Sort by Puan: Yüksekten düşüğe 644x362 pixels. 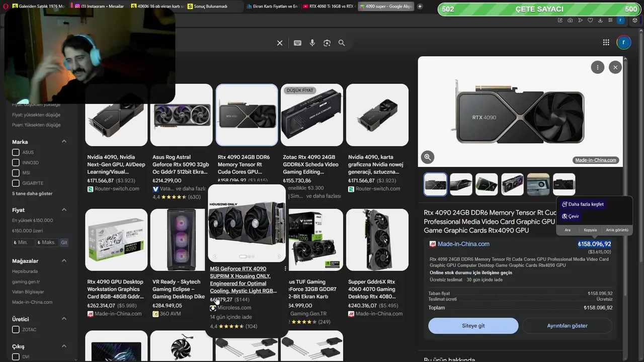click(x=36, y=125)
